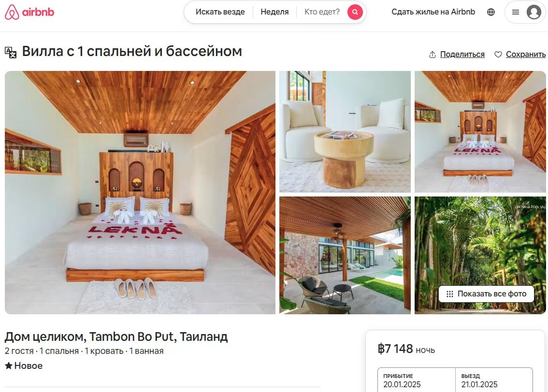Click Показать все фото button
Viewport: 548px width, 392px height.
(x=487, y=294)
